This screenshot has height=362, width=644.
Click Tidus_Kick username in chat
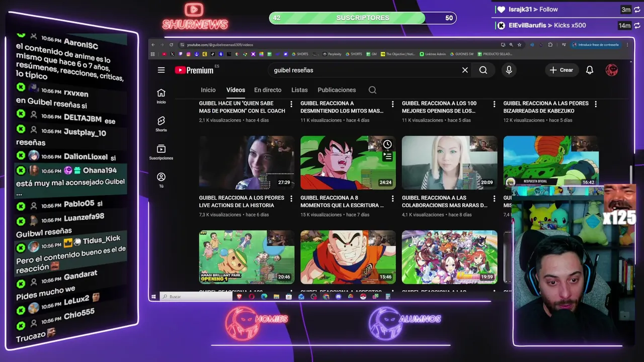102,240
